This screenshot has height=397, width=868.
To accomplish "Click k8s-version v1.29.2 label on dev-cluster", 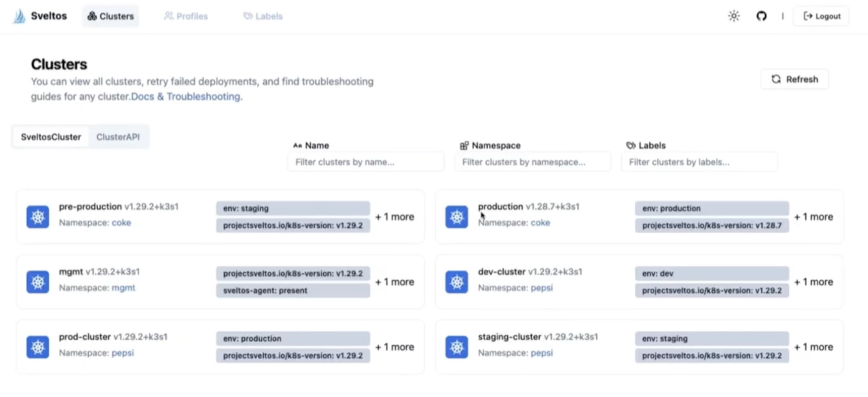I will [712, 290].
